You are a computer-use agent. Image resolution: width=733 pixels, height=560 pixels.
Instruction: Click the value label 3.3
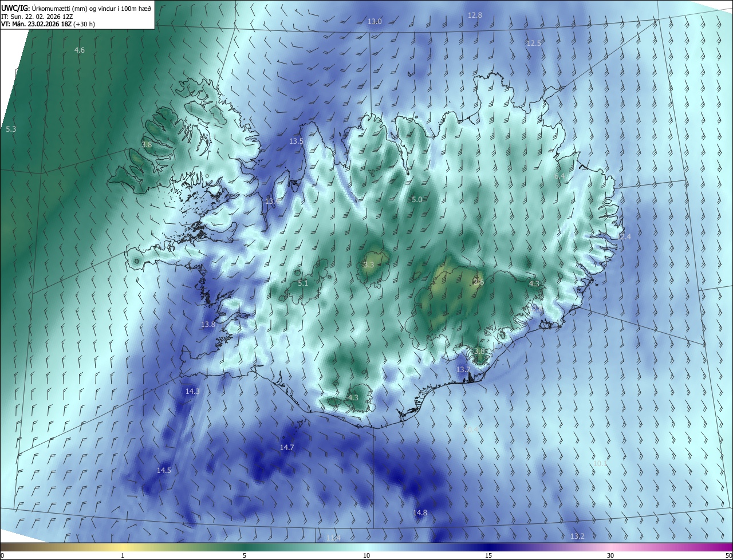click(x=368, y=265)
